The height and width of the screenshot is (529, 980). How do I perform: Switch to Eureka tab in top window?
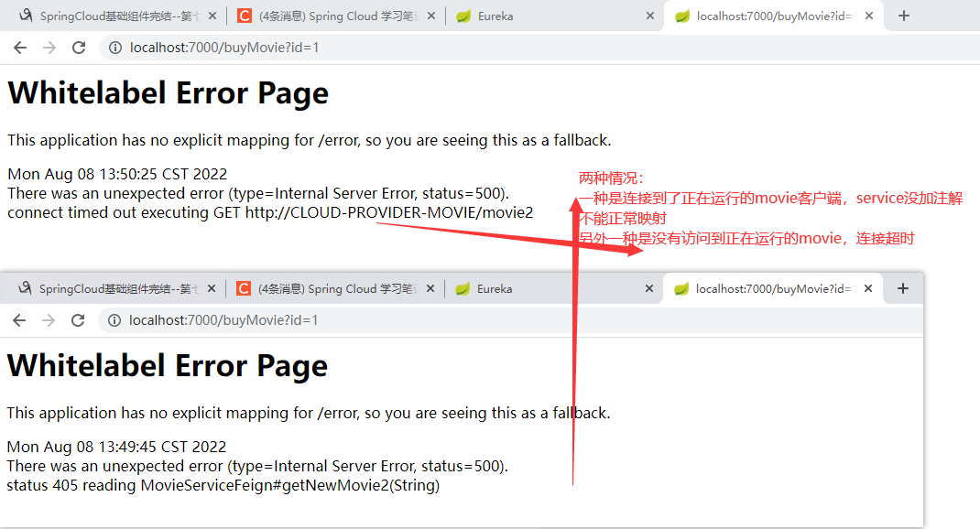pyautogui.click(x=553, y=16)
